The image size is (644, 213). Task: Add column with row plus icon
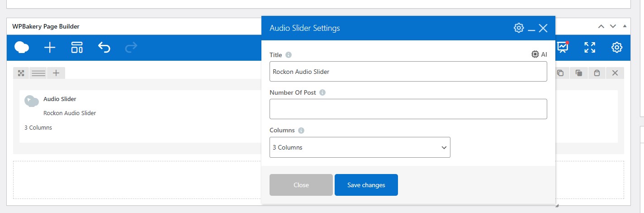point(56,73)
